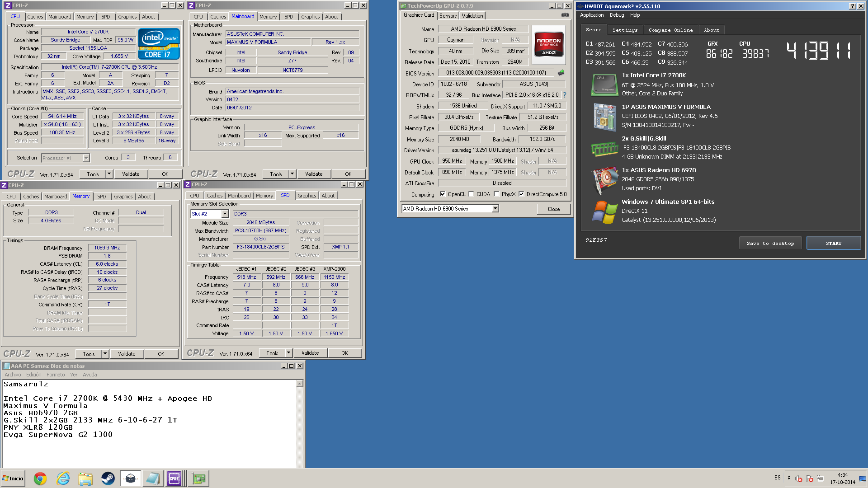Switch to Graphics tab in Memory window
Image resolution: width=868 pixels, height=488 pixels.
pos(123,197)
